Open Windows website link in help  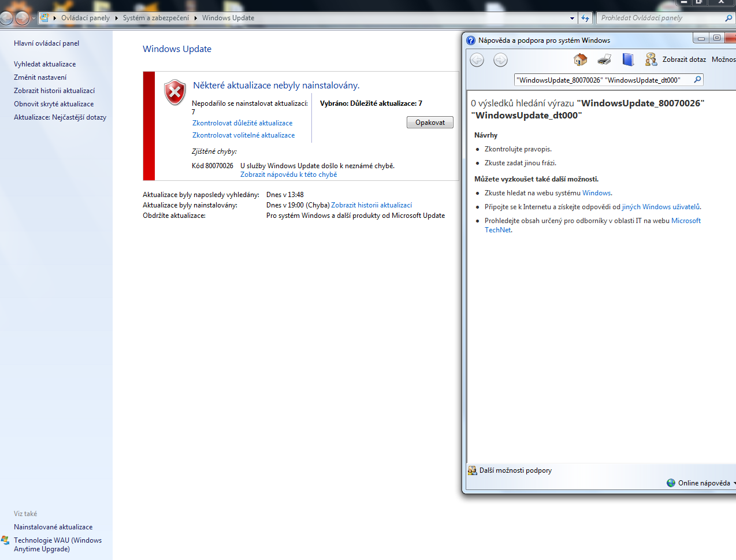596,193
